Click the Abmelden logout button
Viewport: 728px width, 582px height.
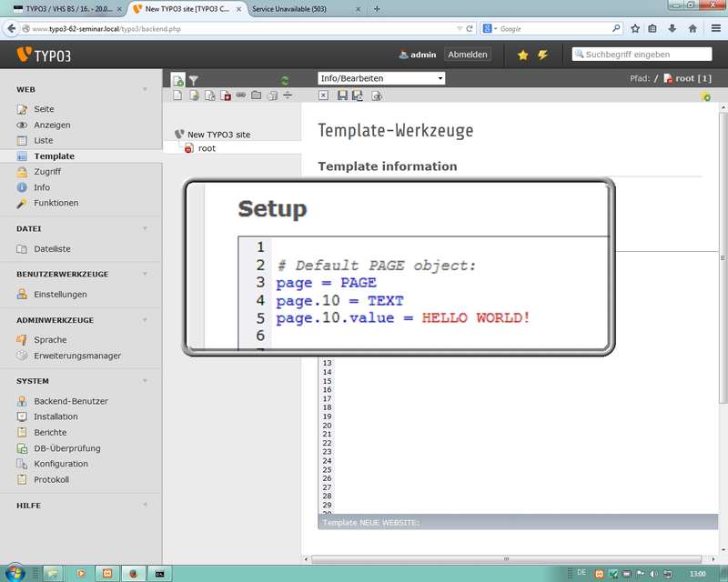467,55
